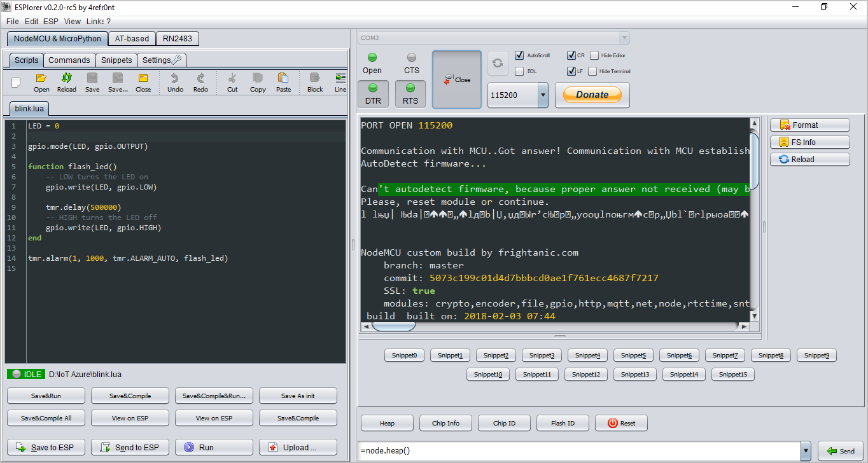Image resolution: width=868 pixels, height=463 pixels.
Task: Cut the selected code
Action: [x=232, y=81]
